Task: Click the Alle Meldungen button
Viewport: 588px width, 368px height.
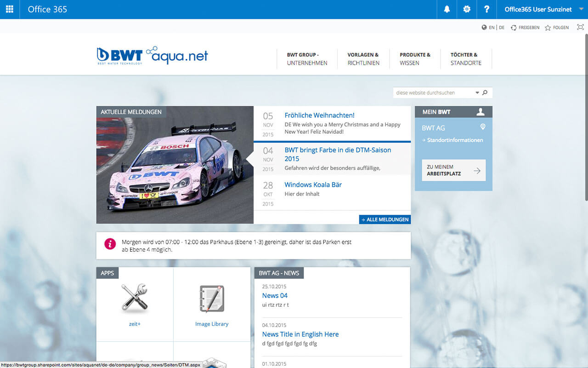Action: point(385,219)
